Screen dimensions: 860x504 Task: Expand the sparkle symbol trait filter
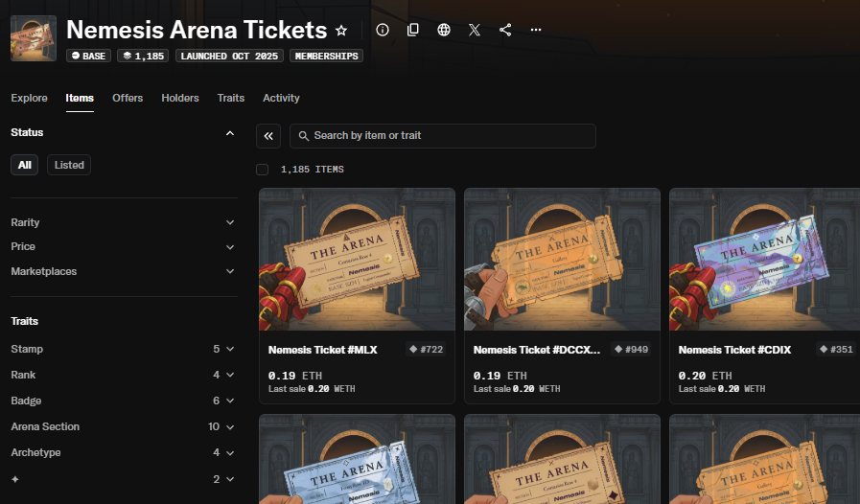(124, 479)
